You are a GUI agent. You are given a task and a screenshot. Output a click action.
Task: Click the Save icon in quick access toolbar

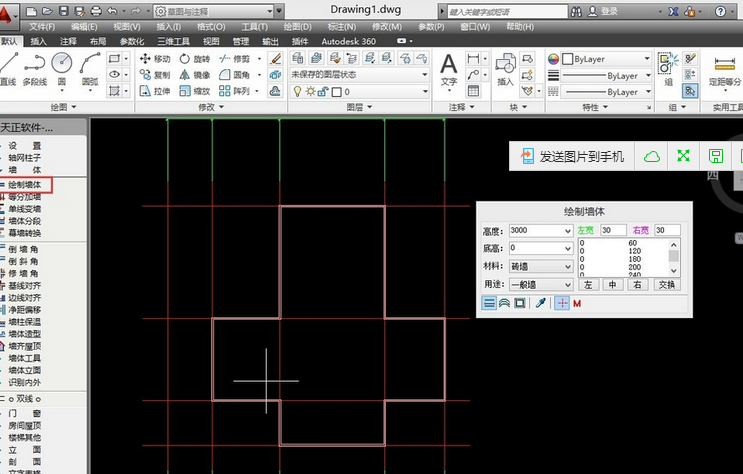(x=64, y=11)
